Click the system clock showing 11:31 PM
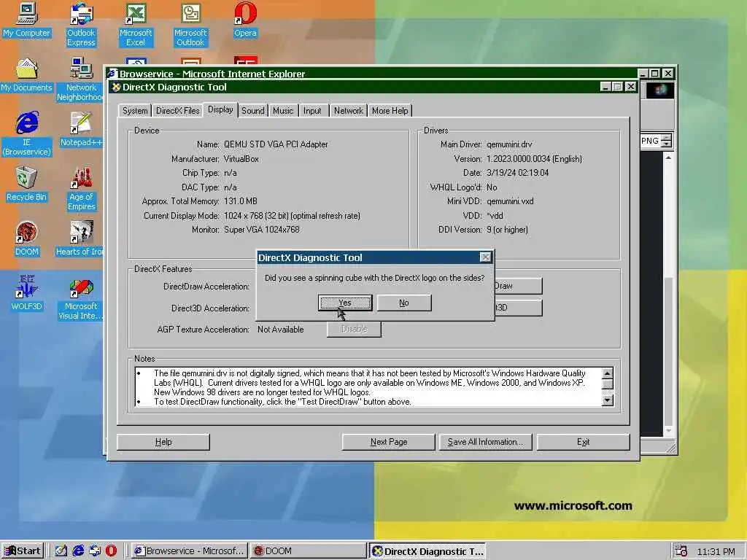Viewport: 747px width, 560px height. (x=716, y=551)
